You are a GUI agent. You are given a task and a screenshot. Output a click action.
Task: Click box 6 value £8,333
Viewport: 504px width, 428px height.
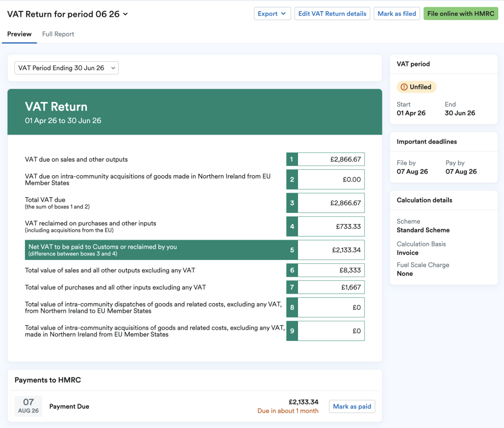(331, 271)
